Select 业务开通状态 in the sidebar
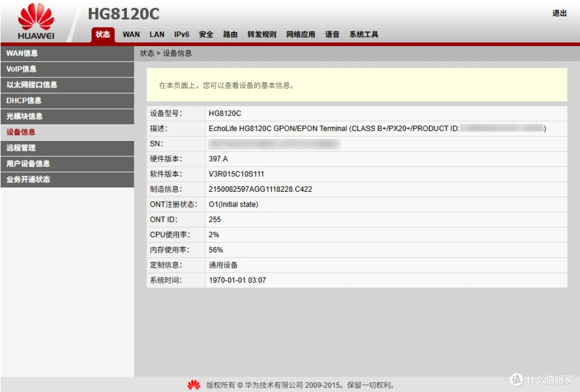This screenshot has width=580, height=392. tap(67, 179)
